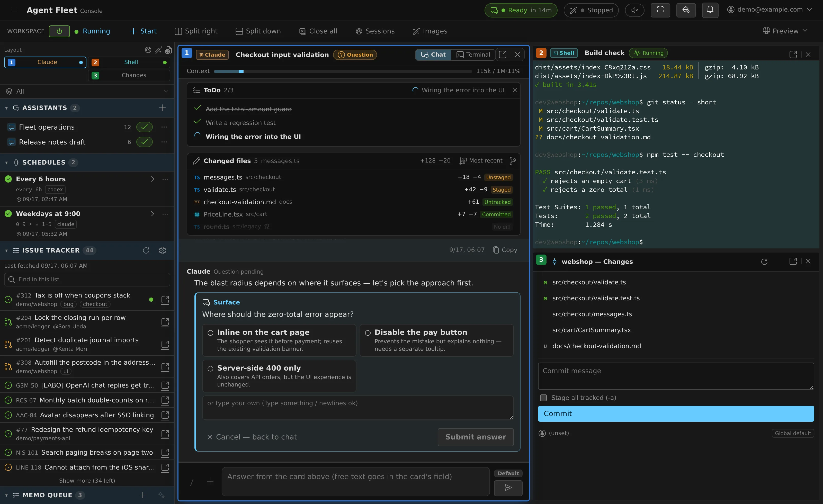Click the layout magic wand icon
The width and height of the screenshot is (823, 504).
pos(158,50)
